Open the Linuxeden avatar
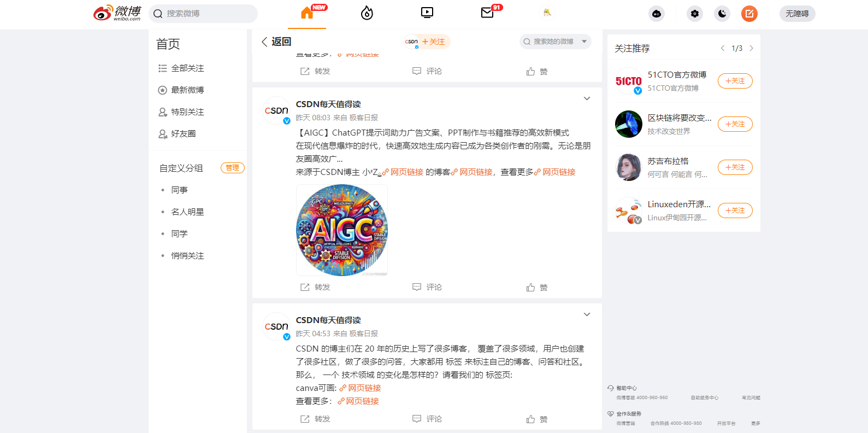This screenshot has width=868, height=433. [629, 210]
